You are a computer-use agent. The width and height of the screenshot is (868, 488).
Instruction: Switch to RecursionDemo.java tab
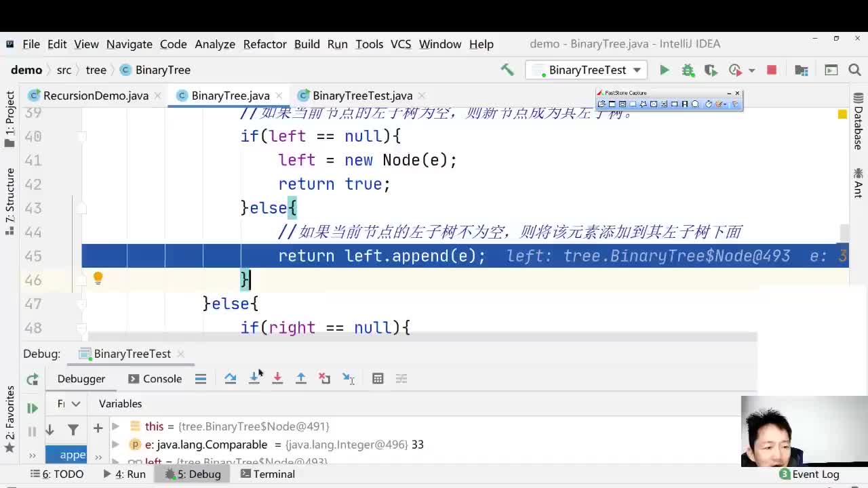[96, 96]
